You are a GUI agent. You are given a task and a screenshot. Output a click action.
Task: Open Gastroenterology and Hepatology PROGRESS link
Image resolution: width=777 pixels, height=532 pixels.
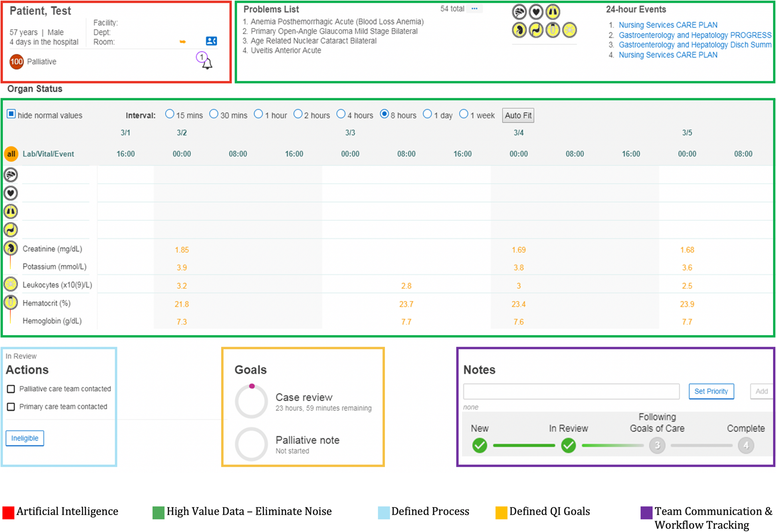coord(695,35)
